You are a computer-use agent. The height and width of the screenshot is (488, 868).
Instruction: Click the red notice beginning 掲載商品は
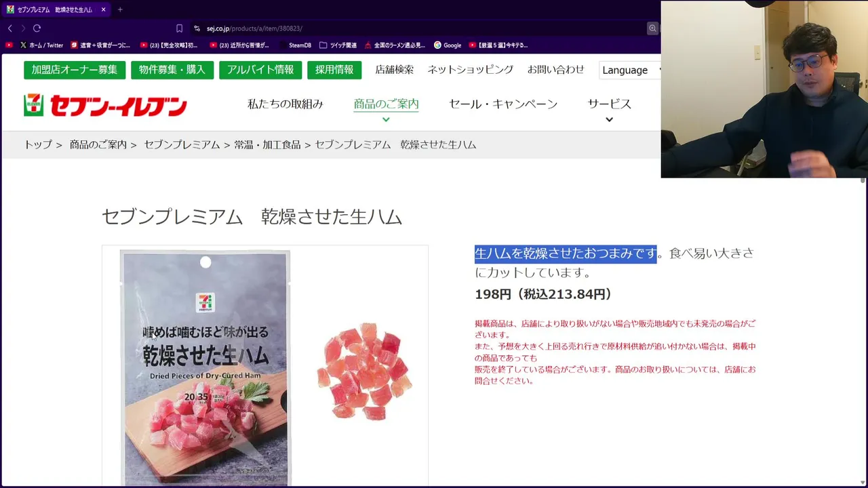(x=615, y=352)
